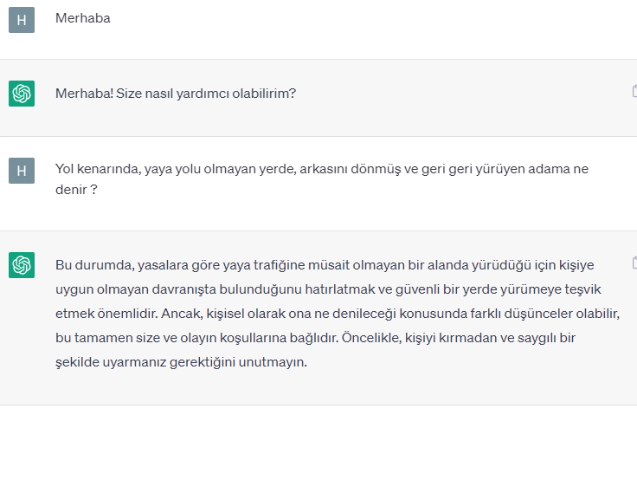This screenshot has width=637, height=480.
Task: Copy the 'Size nasıl yardımcı olabilirim' reply
Action: pos(634,91)
